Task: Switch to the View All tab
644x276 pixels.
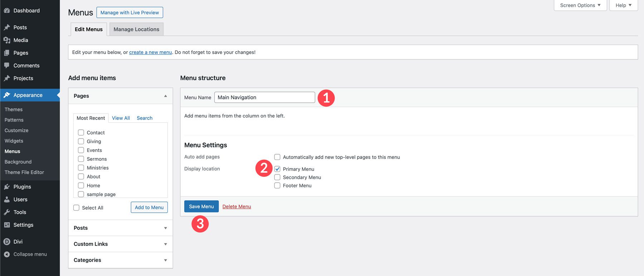Action: (x=121, y=118)
